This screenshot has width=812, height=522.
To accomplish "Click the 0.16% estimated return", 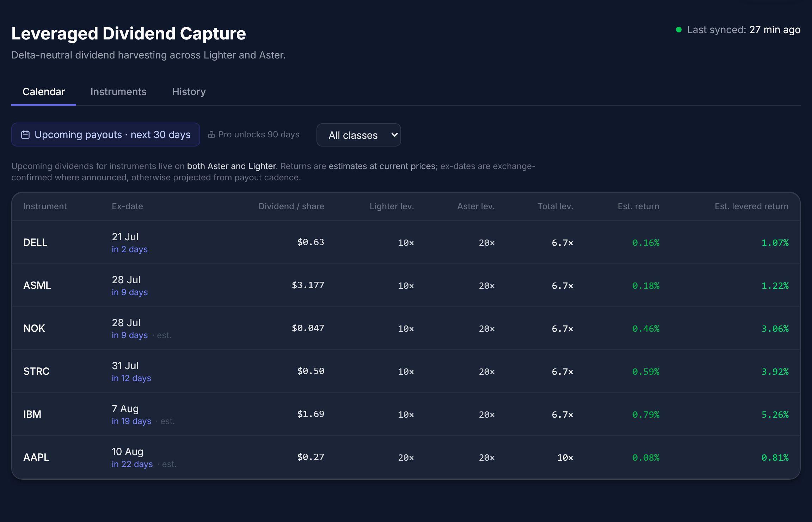I will [x=646, y=243].
